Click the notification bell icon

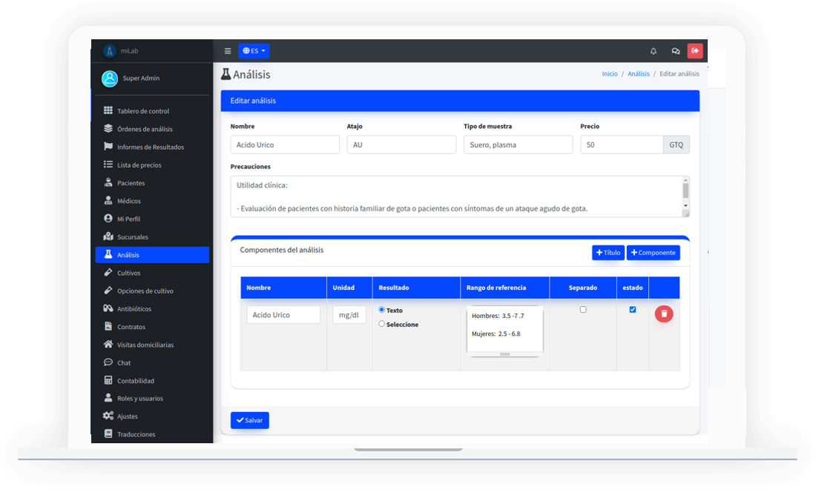(x=653, y=51)
